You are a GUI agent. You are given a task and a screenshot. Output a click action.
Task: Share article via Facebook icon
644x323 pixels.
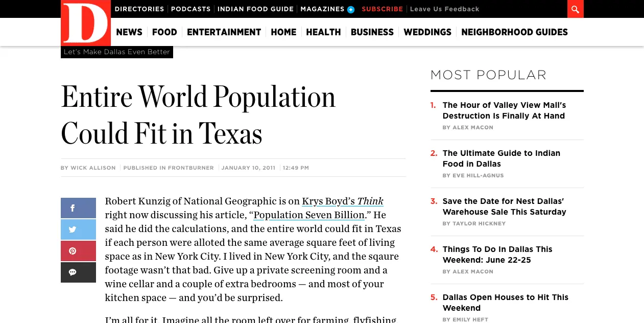78,208
